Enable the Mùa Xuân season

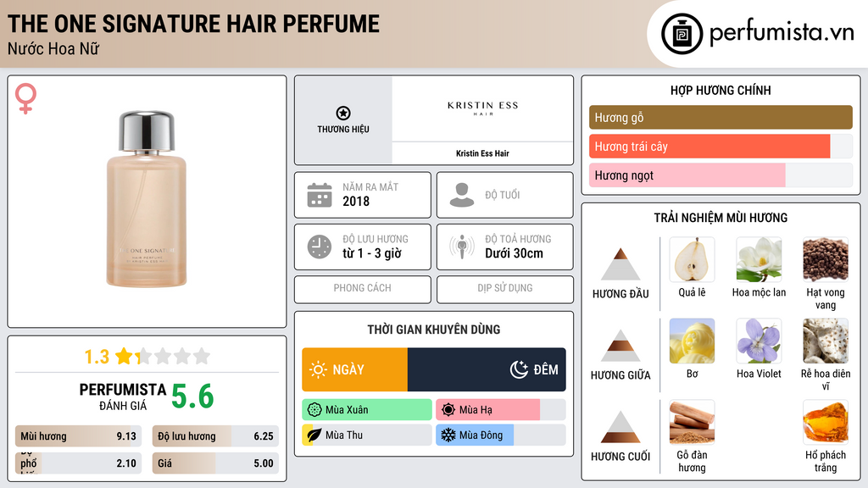click(x=366, y=409)
